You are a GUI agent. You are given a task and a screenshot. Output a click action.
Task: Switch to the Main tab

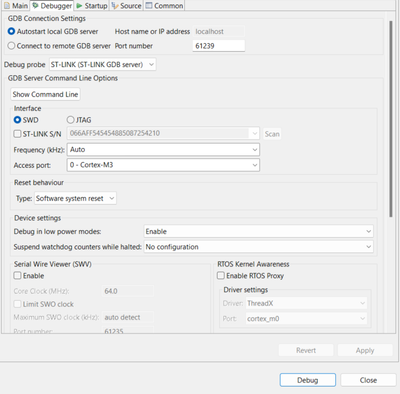click(x=16, y=6)
